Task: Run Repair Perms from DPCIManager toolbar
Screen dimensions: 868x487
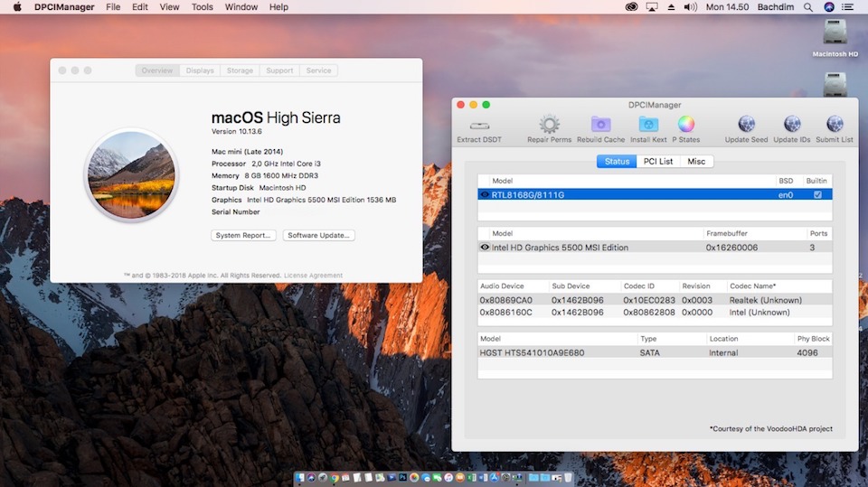Action: pyautogui.click(x=549, y=129)
